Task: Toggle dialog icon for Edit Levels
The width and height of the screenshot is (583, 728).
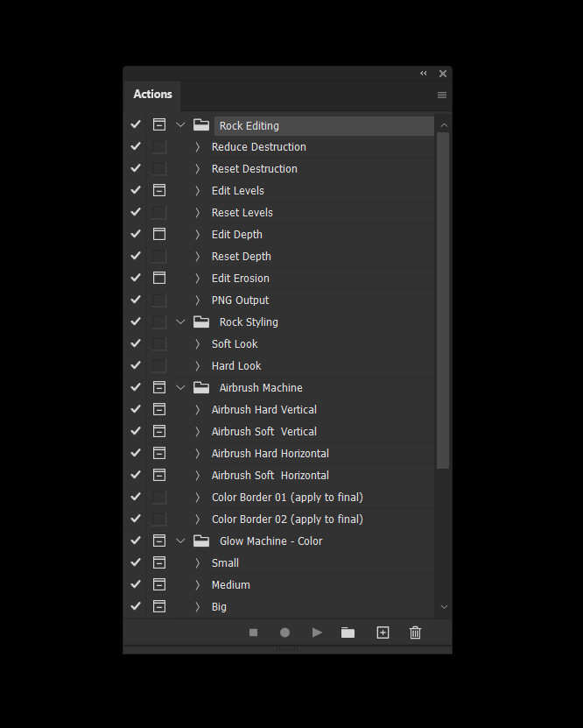Action: pos(159,190)
